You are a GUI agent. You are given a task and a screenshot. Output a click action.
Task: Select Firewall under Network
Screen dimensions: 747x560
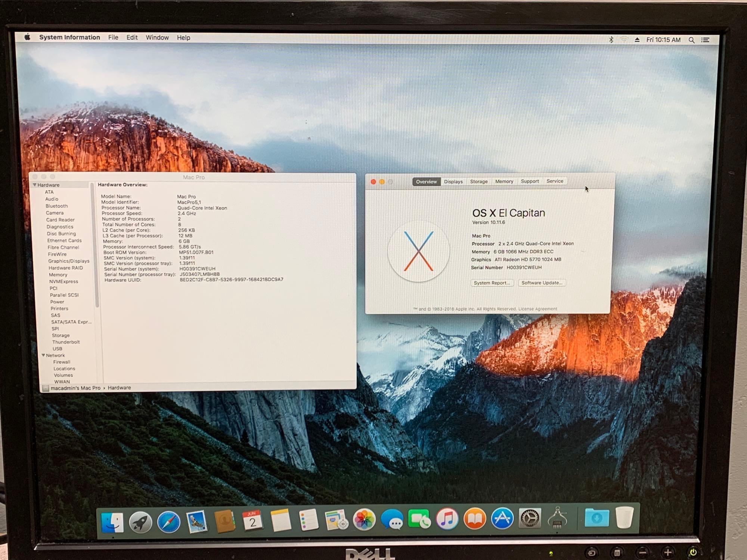62,362
